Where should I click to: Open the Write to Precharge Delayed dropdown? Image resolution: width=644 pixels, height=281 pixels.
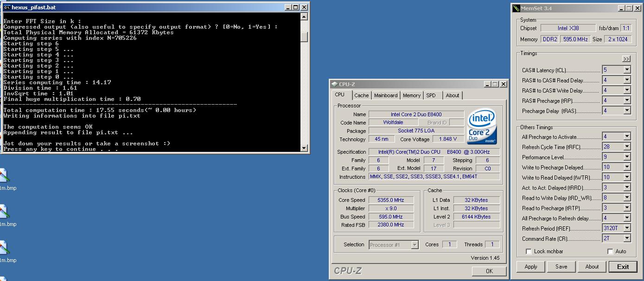[627, 167]
